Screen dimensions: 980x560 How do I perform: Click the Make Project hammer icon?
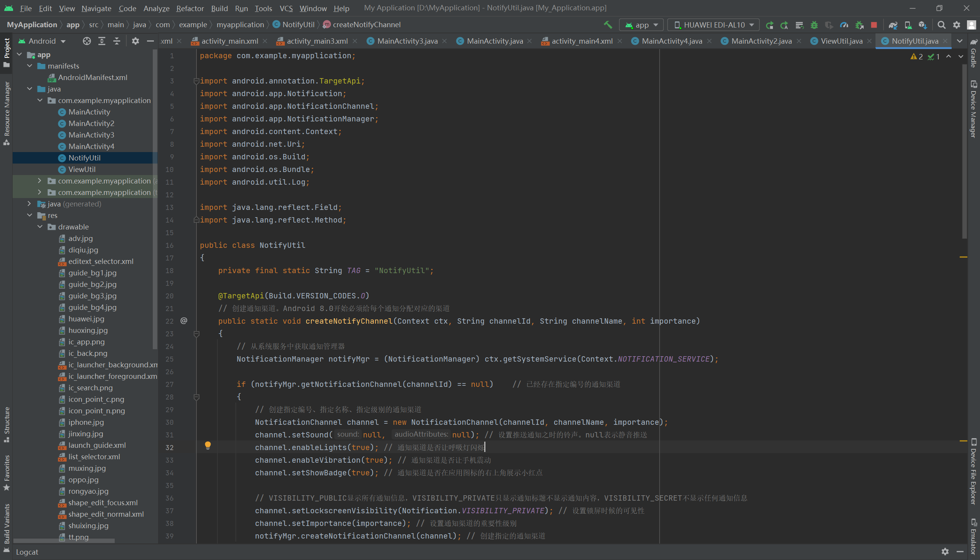click(x=608, y=25)
